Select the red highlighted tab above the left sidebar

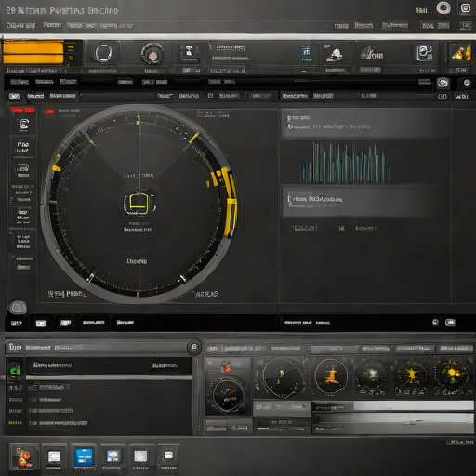pos(22,110)
